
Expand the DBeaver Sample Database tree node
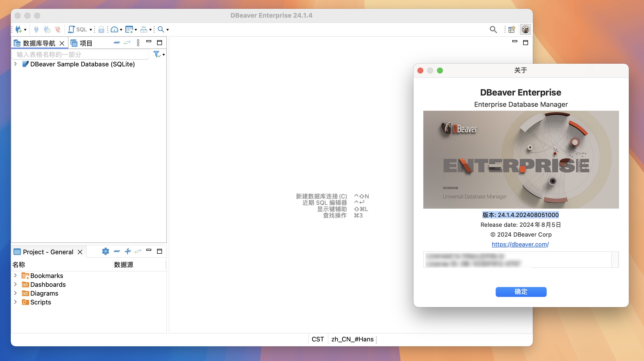15,64
